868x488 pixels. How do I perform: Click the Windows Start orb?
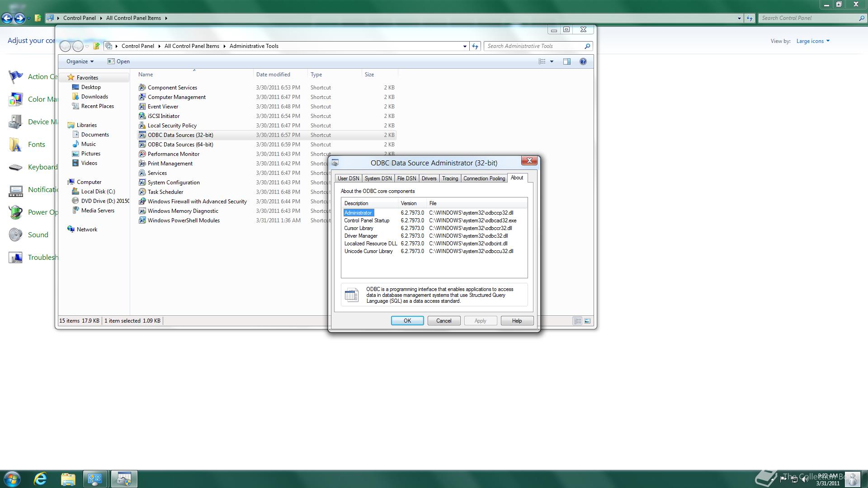pos(12,479)
